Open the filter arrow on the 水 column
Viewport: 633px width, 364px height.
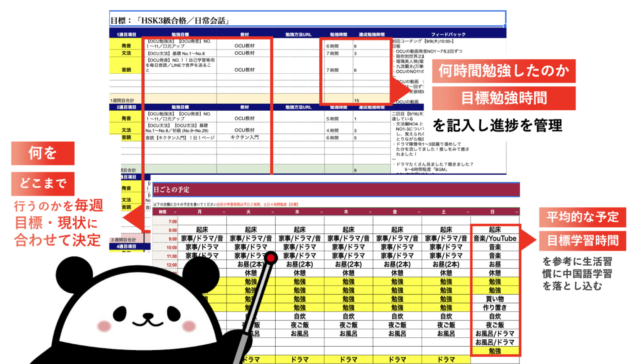coord(322,212)
